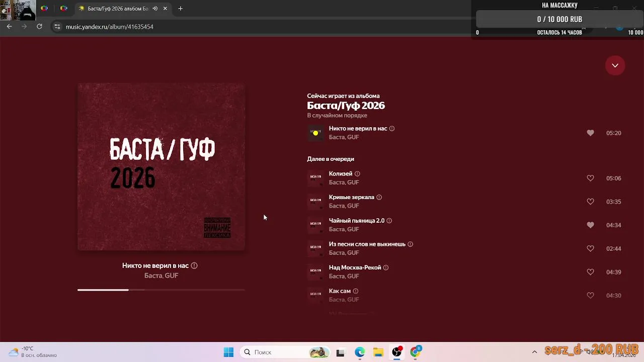644x362 pixels.
Task: Open info icon next to Из песни слов не выкинешь
Action: pos(410,244)
